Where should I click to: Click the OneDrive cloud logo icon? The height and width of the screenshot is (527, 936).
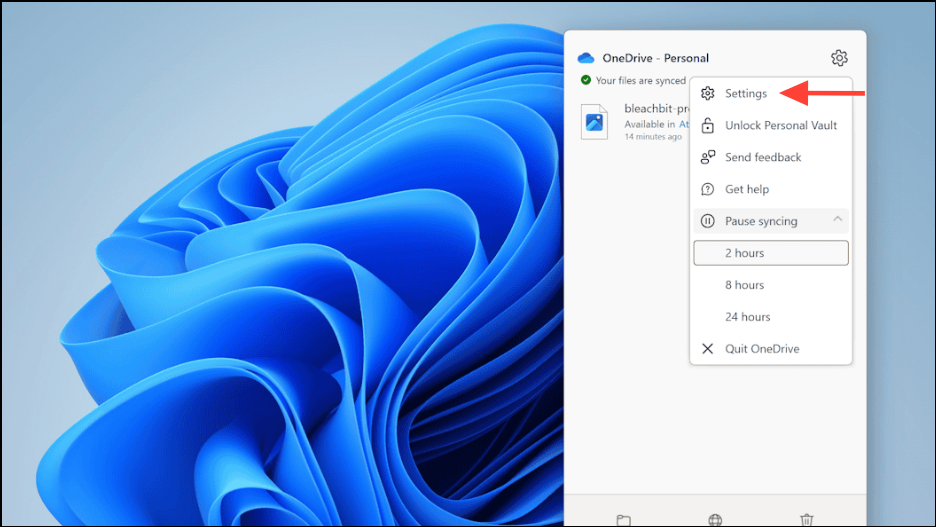click(x=586, y=58)
